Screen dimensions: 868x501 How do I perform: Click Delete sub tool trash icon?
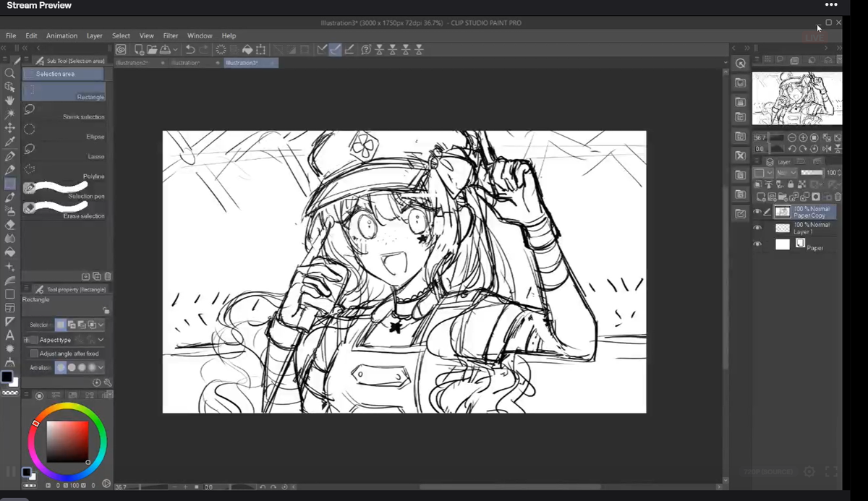pos(108,276)
